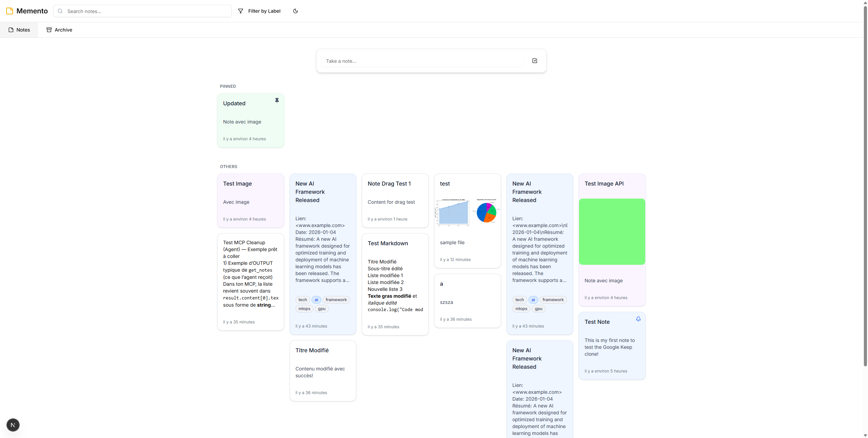
Task: Click the funnel filter icon
Action: pyautogui.click(x=241, y=11)
